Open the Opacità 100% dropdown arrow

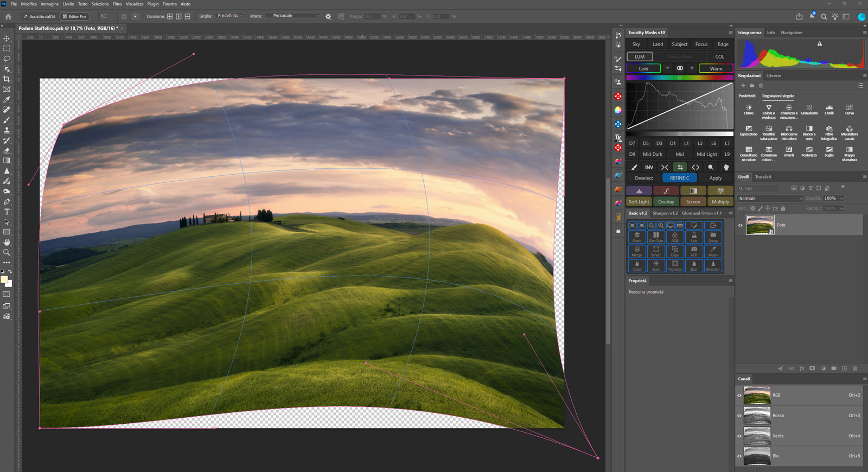click(x=841, y=199)
